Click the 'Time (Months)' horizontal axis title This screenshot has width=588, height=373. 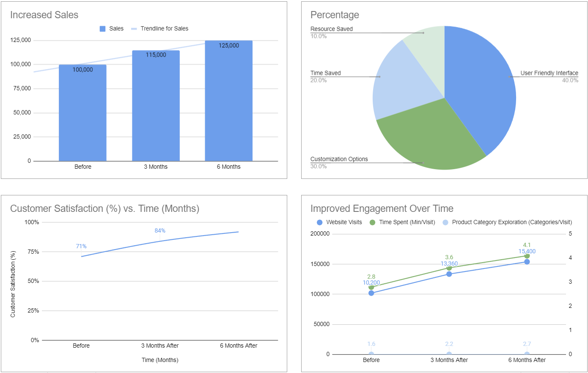pyautogui.click(x=160, y=360)
